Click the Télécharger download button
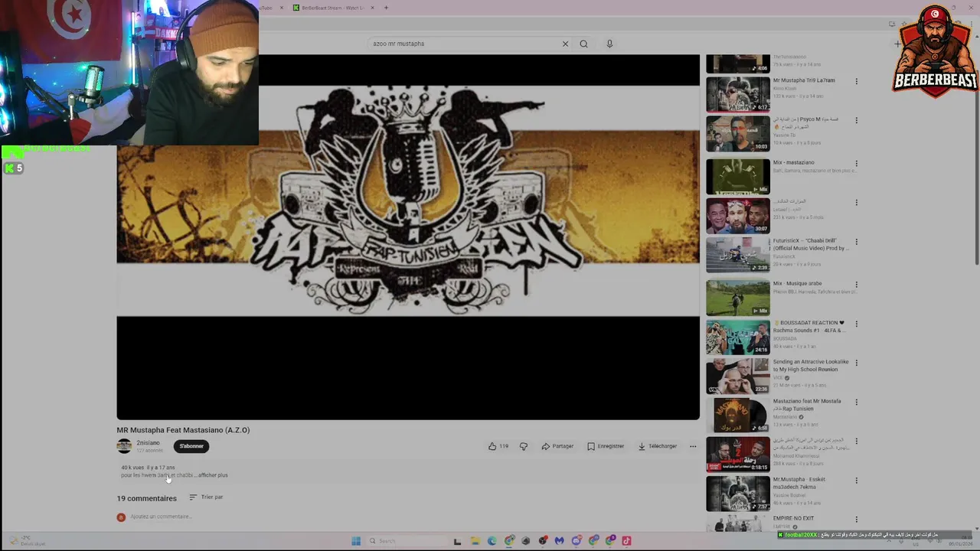 click(x=658, y=446)
